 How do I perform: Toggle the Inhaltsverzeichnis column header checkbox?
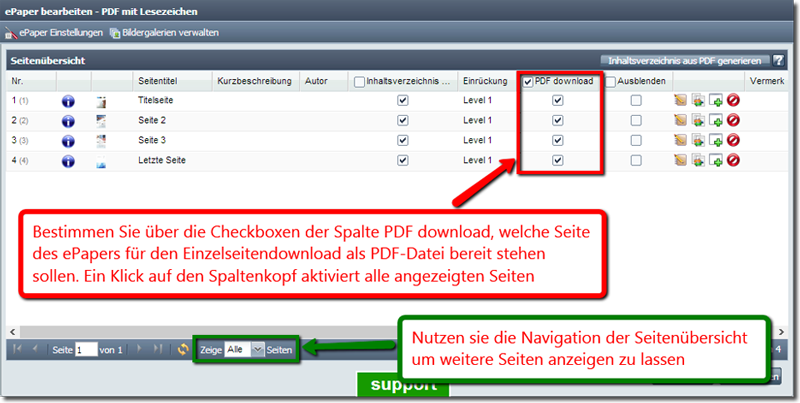(359, 82)
